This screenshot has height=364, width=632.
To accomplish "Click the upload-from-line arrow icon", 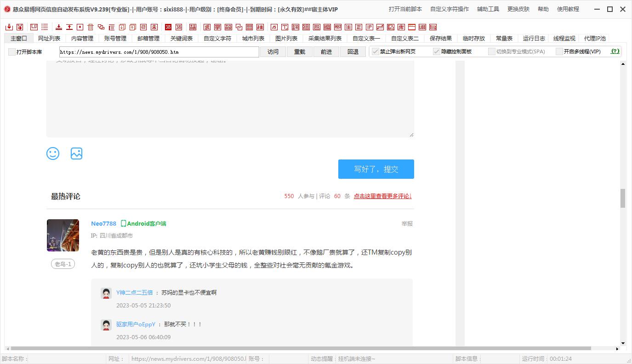I will click(x=69, y=27).
